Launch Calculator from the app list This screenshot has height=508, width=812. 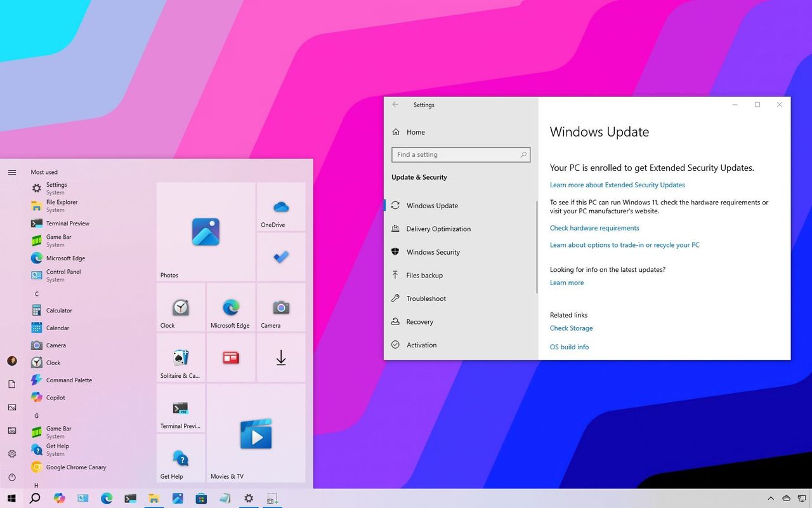point(59,311)
